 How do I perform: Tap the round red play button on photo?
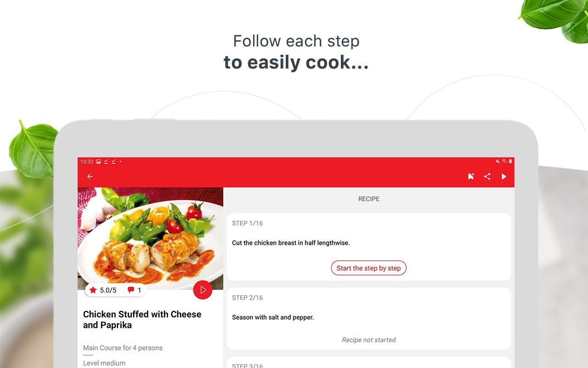pos(203,290)
